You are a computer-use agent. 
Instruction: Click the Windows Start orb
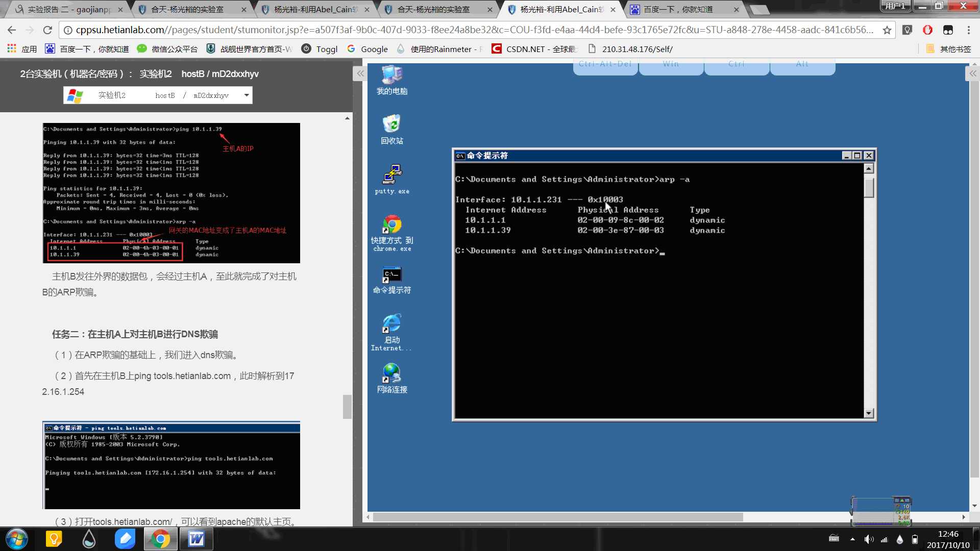click(17, 539)
